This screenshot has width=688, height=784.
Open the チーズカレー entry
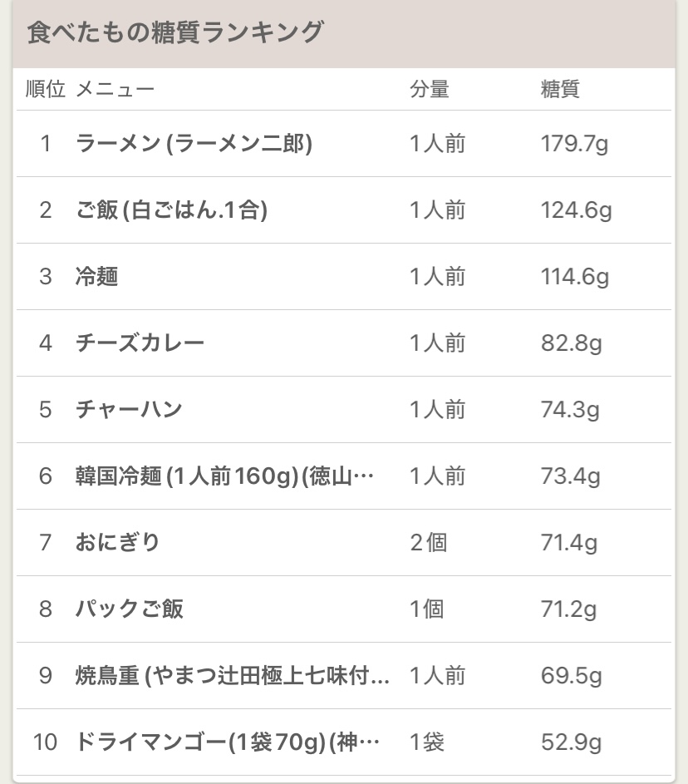pos(140,343)
